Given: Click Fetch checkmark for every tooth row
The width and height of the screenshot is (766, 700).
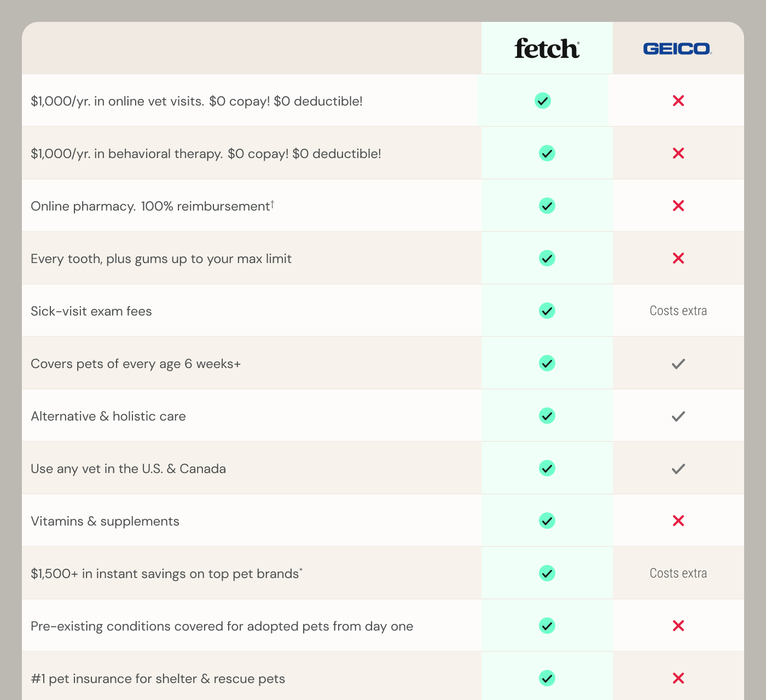Looking at the screenshot, I should click(547, 258).
